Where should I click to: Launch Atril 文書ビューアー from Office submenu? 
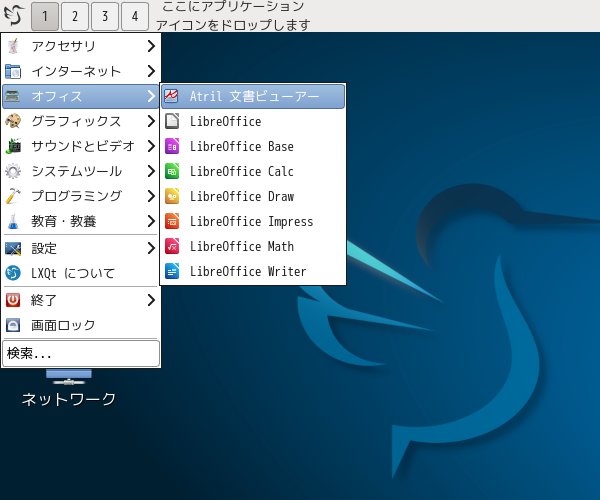point(253,96)
